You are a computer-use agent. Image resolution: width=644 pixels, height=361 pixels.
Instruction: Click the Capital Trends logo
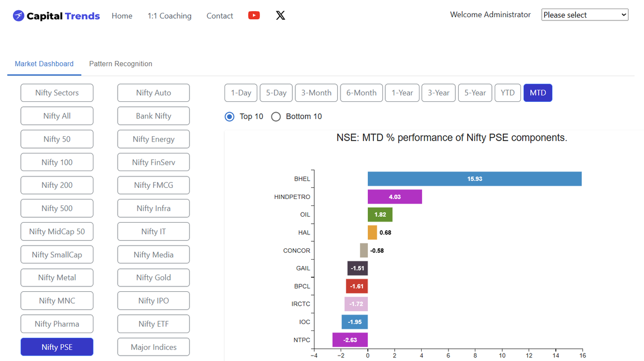(x=56, y=16)
